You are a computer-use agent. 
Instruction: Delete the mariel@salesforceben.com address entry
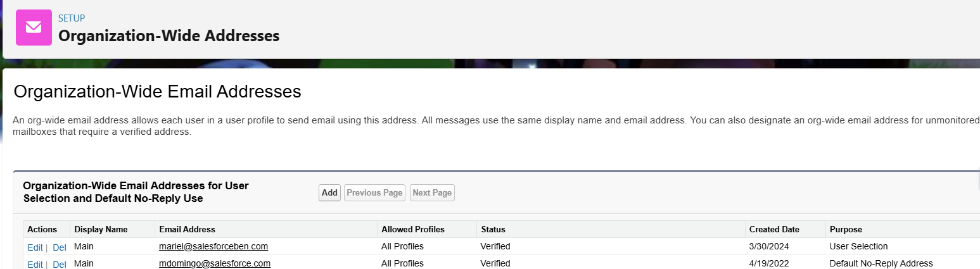click(59, 247)
